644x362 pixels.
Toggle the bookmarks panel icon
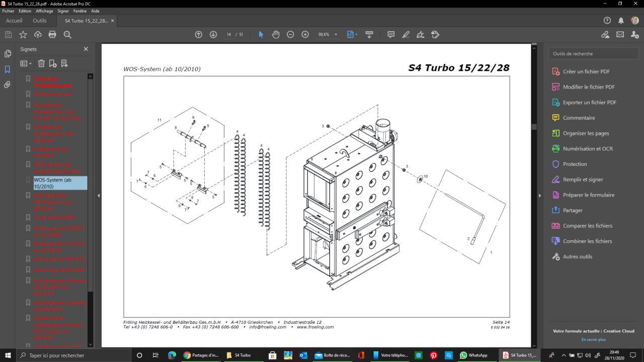(x=8, y=69)
